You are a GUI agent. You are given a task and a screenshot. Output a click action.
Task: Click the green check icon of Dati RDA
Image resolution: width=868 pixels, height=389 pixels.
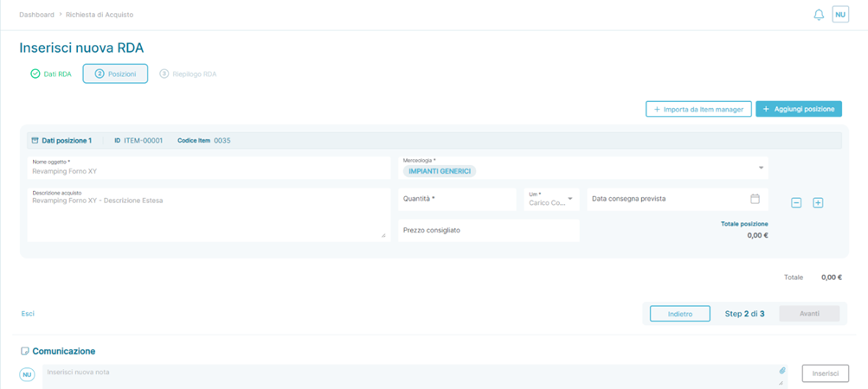pos(35,73)
